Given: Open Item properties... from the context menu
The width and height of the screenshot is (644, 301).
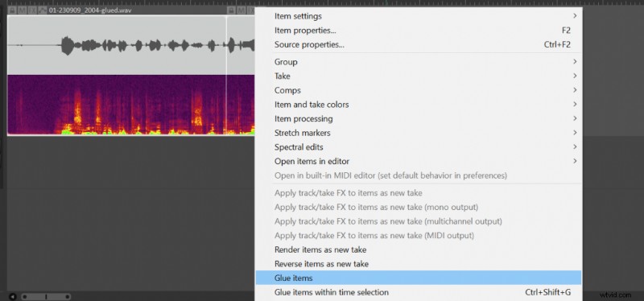Looking at the screenshot, I should [x=418, y=31].
